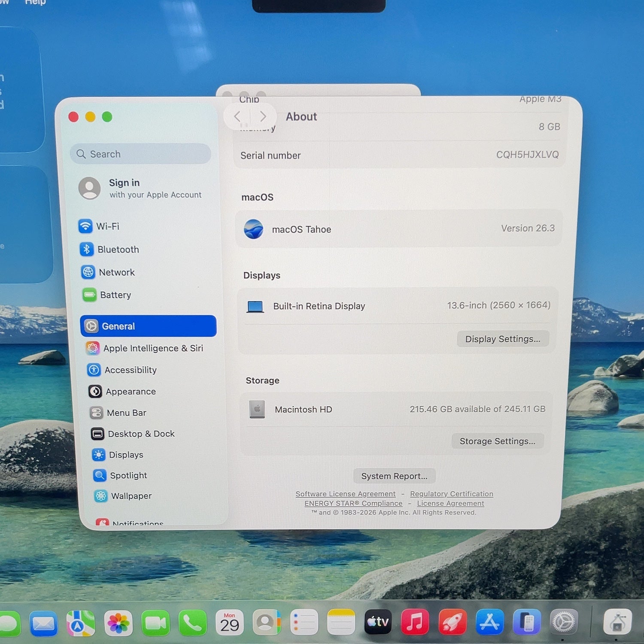Click the Storage Settings... button
This screenshot has height=644, width=644.
[x=498, y=441]
